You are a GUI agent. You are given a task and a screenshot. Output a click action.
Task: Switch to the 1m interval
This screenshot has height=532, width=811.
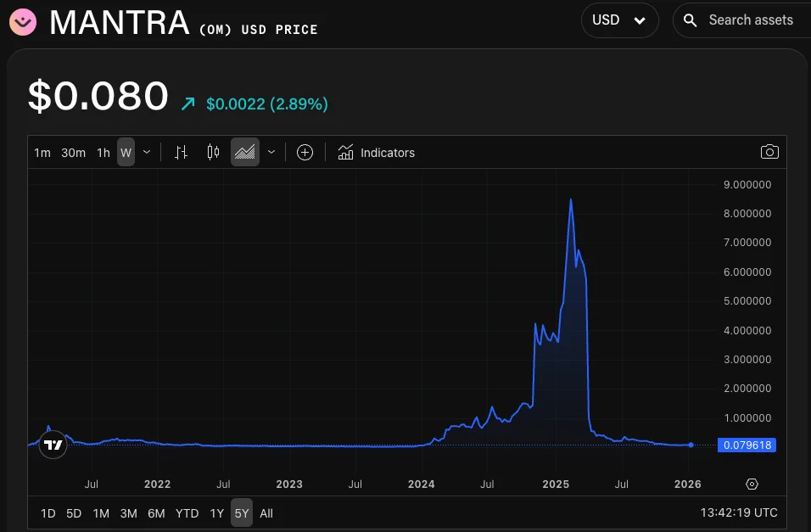pyautogui.click(x=42, y=153)
